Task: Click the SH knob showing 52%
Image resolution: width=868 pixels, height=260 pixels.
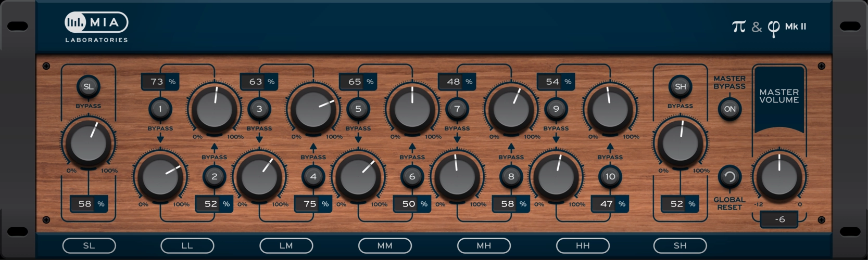Action: pos(681,142)
